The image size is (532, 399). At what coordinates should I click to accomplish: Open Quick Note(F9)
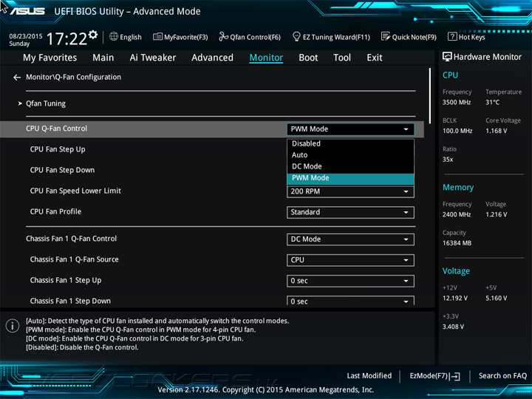[409, 37]
